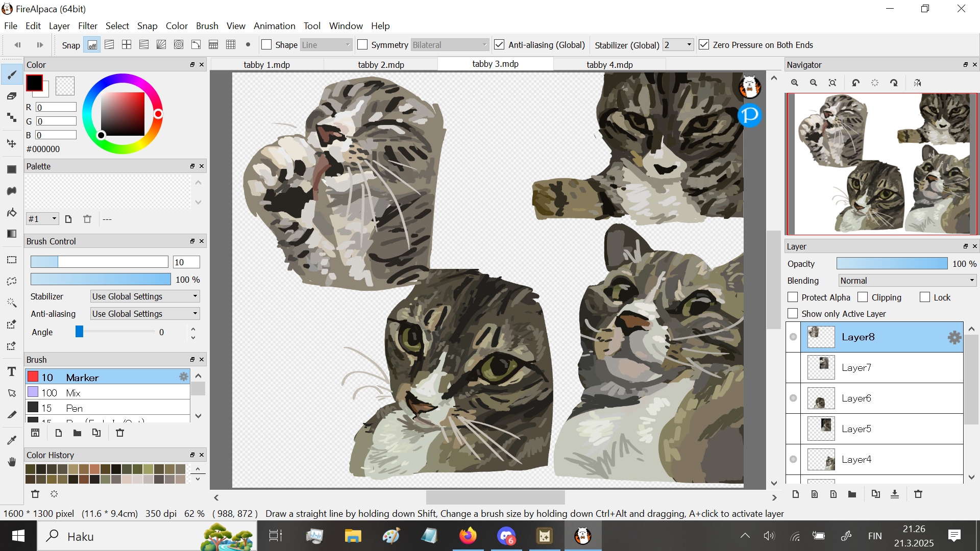Open brush Stabilizer settings dropdown

144,296
